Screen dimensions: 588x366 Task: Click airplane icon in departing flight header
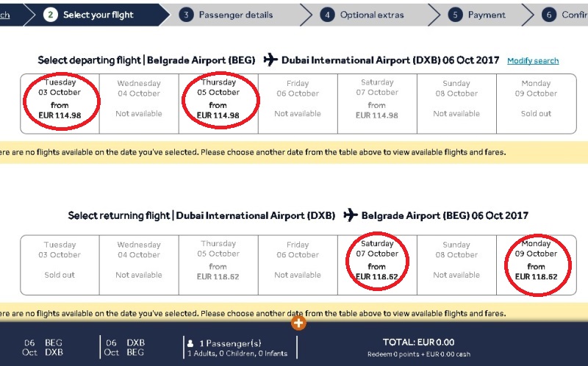[x=270, y=60]
